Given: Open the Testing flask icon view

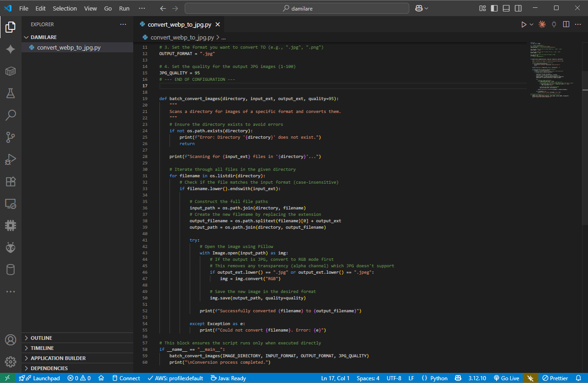Looking at the screenshot, I should 11,93.
